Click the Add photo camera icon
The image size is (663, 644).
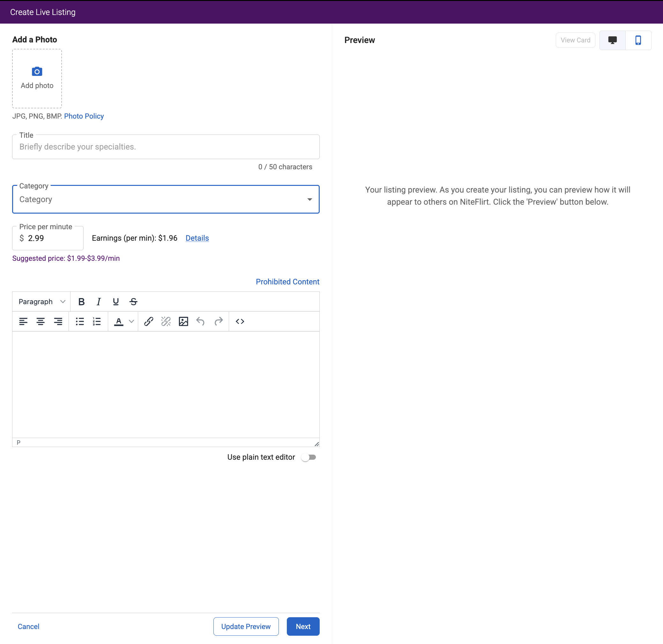point(37,72)
